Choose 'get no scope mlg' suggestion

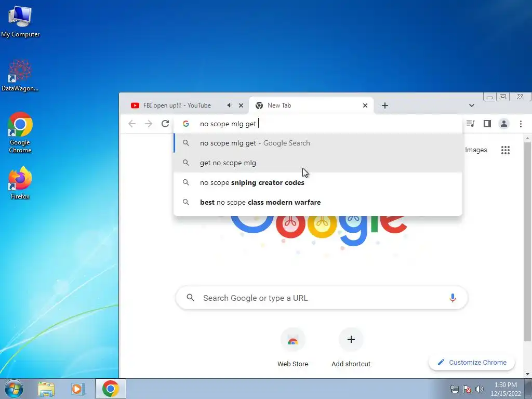click(318, 163)
